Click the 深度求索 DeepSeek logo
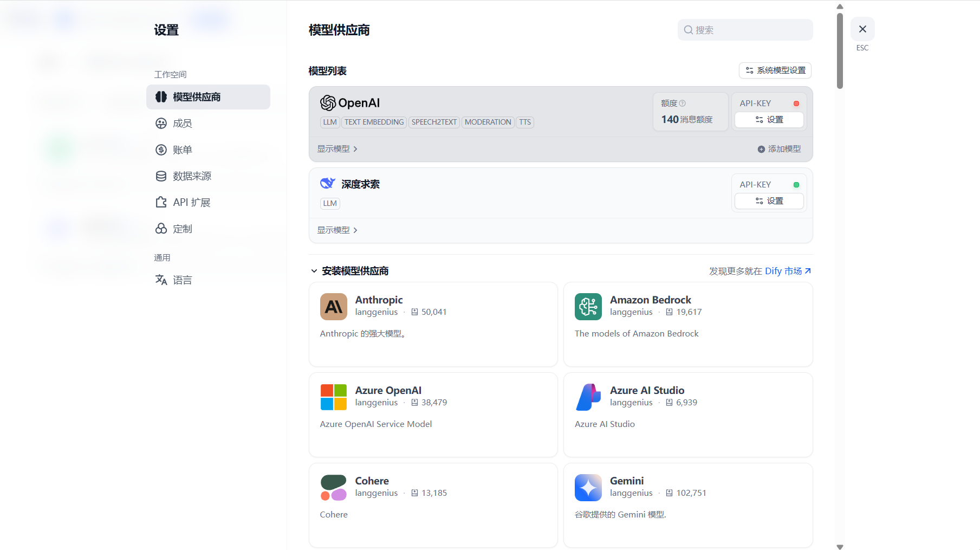 (327, 184)
